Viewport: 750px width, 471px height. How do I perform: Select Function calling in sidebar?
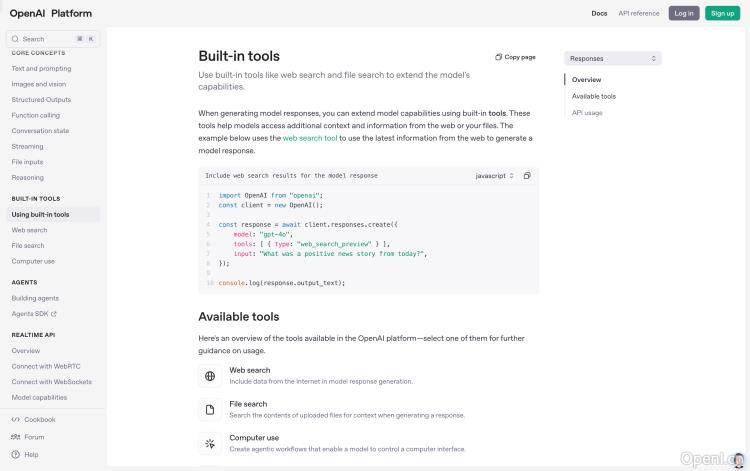coord(36,115)
